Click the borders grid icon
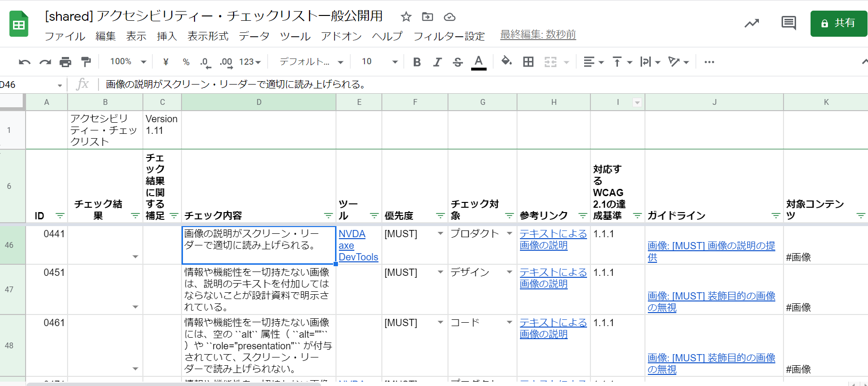 pyautogui.click(x=528, y=62)
